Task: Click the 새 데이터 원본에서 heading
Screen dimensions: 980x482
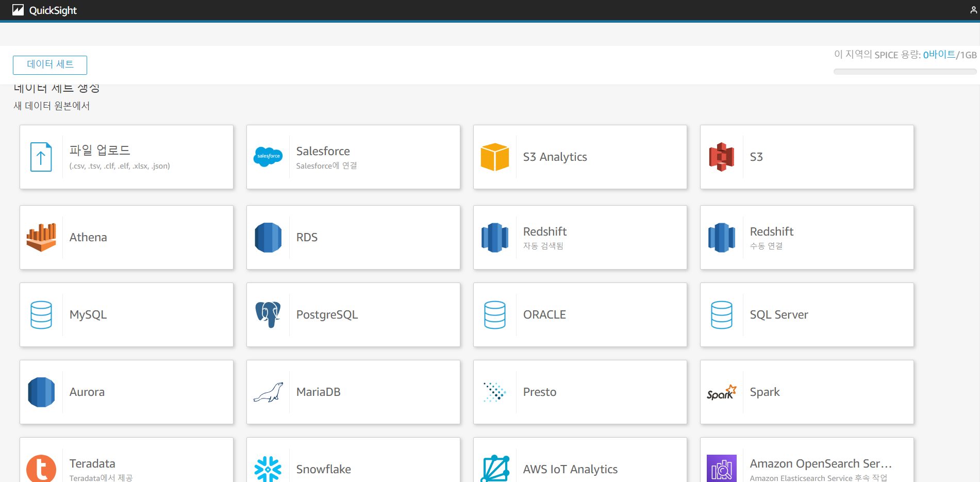Action: click(x=52, y=106)
